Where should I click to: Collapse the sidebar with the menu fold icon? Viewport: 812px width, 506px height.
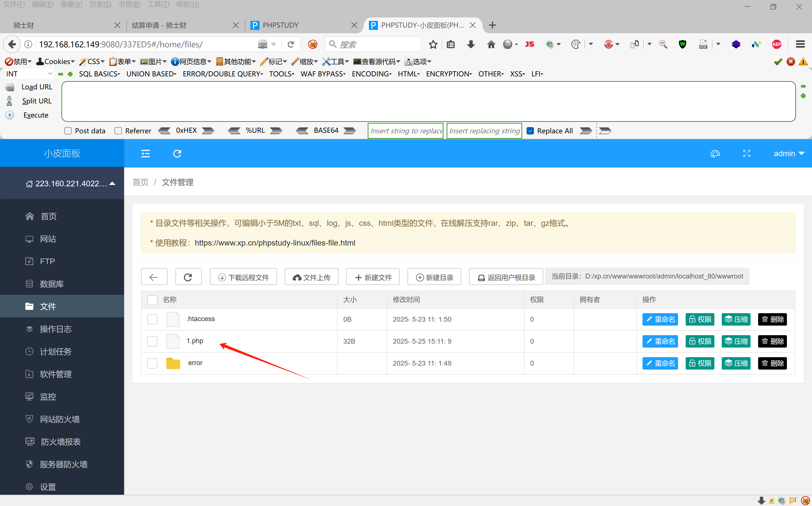point(145,154)
